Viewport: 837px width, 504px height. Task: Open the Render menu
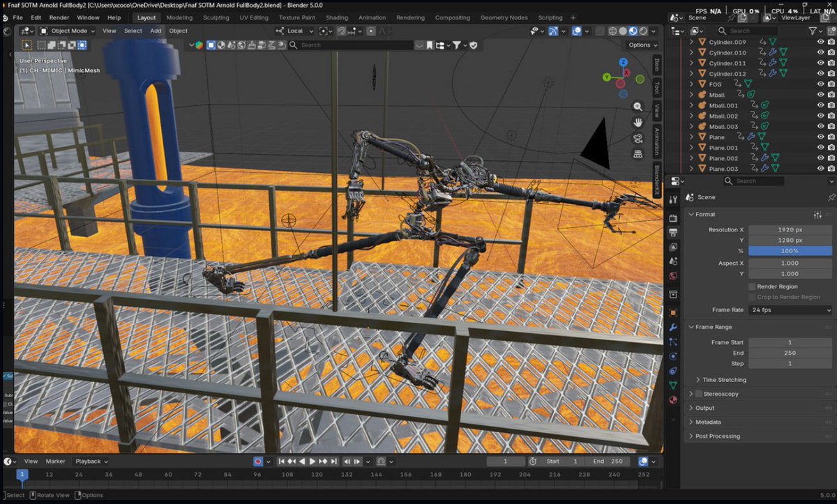(59, 17)
